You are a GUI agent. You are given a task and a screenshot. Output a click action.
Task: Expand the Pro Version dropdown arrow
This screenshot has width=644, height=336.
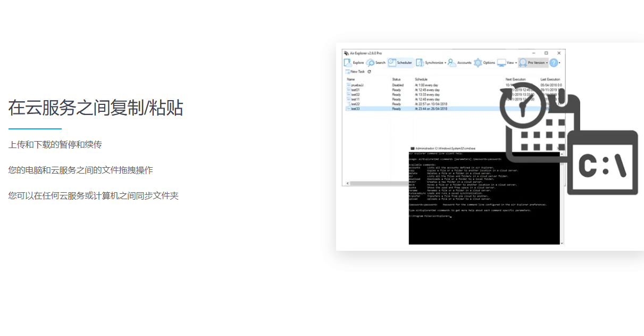[547, 63]
